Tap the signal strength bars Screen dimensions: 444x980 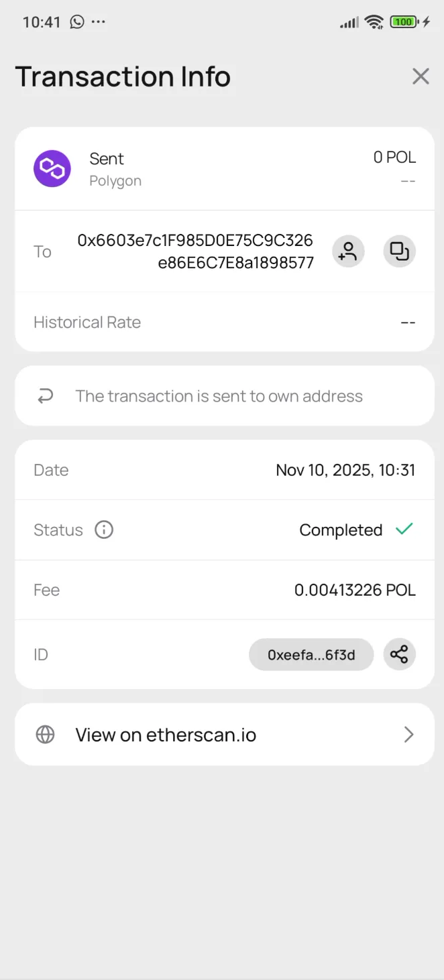349,21
